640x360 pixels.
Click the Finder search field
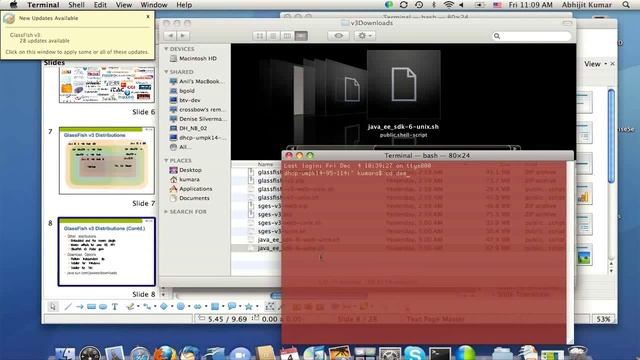[531, 36]
